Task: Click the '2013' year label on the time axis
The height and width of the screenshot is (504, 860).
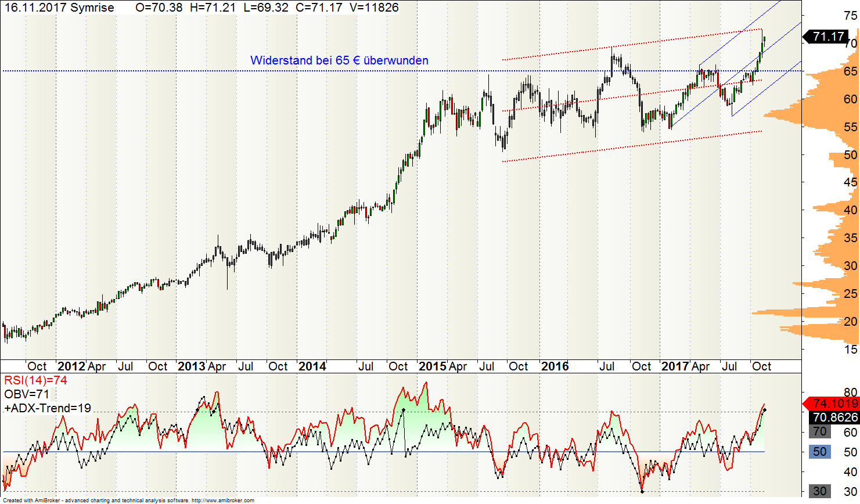Action: tap(192, 366)
